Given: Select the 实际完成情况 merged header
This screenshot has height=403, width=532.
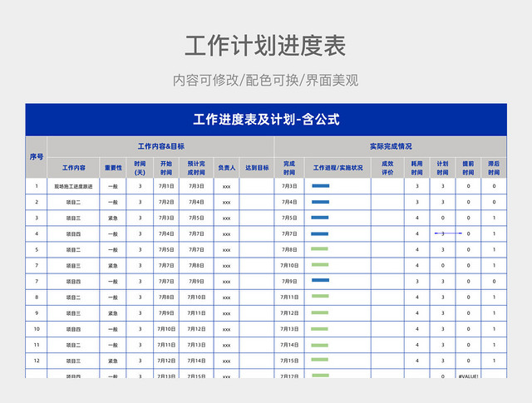Looking at the screenshot, I should [x=391, y=146].
